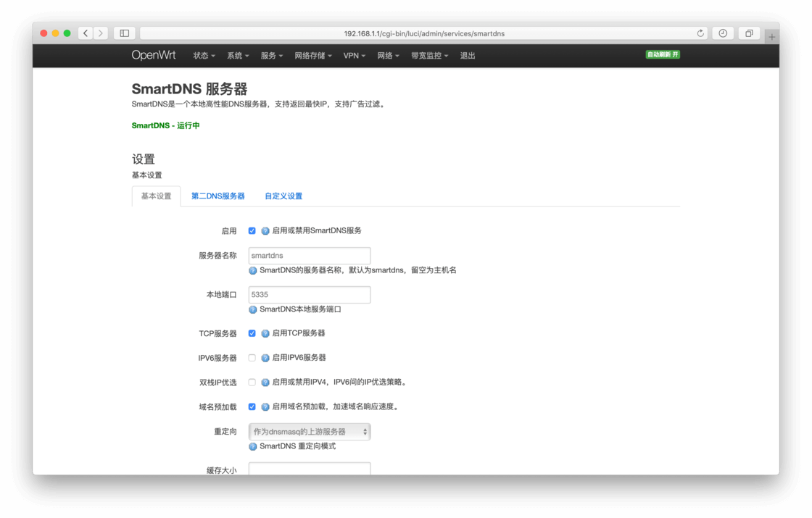Enable the IPV6服务器 option

coord(252,357)
